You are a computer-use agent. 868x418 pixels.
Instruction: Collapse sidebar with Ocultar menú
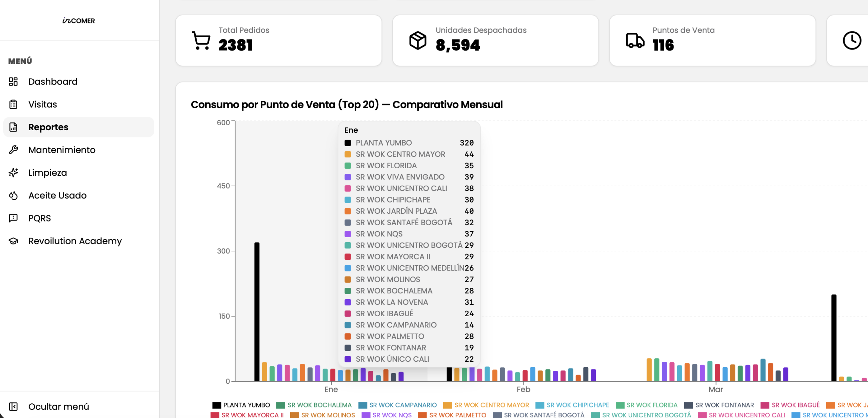coord(49,406)
